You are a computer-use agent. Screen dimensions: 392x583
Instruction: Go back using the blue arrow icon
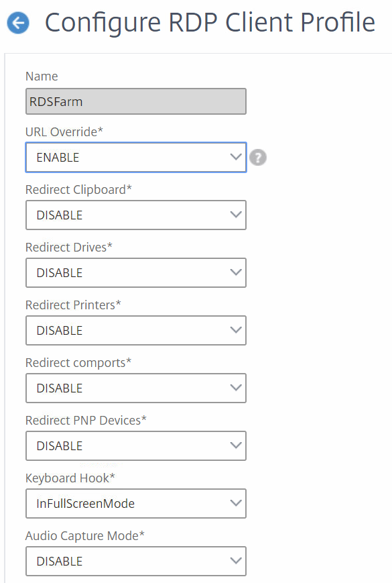tap(18, 23)
